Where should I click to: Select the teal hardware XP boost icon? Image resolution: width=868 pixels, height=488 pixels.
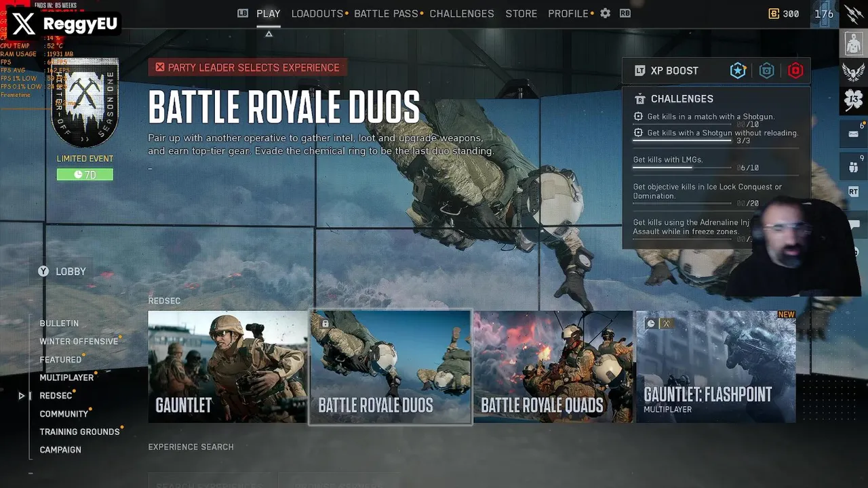(767, 70)
